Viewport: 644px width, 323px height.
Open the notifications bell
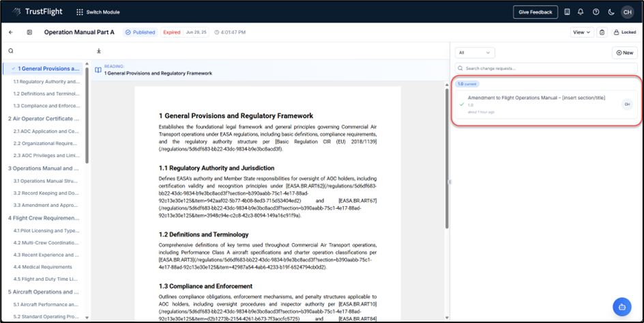point(581,12)
